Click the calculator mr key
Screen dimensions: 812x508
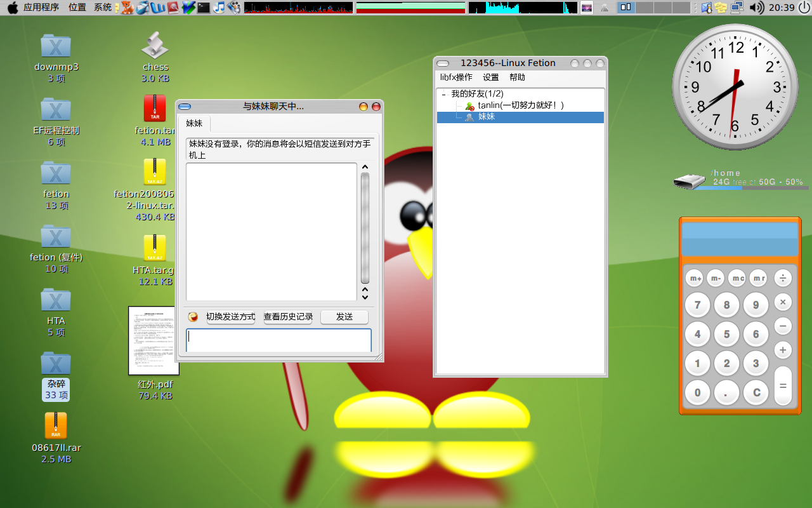[x=758, y=278]
